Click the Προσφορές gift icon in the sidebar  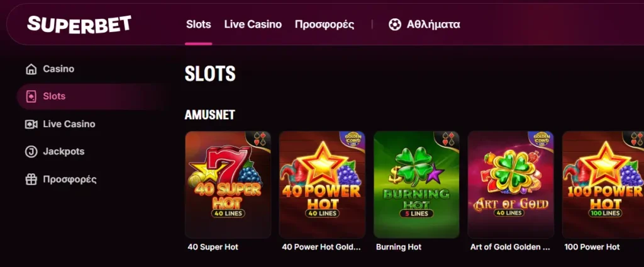pos(31,179)
